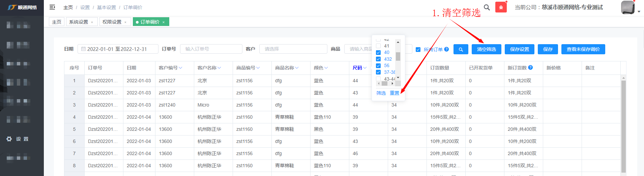Screen dimensions: 644x176
Task: Close the 权限设置 tab with its x icon
Action: coord(125,22)
